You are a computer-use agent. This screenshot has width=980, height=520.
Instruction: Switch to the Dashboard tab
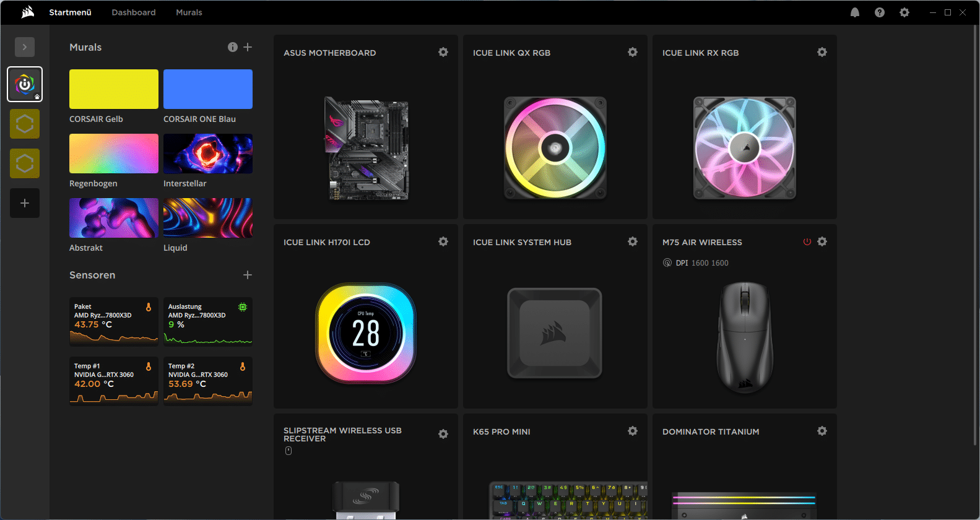(134, 12)
